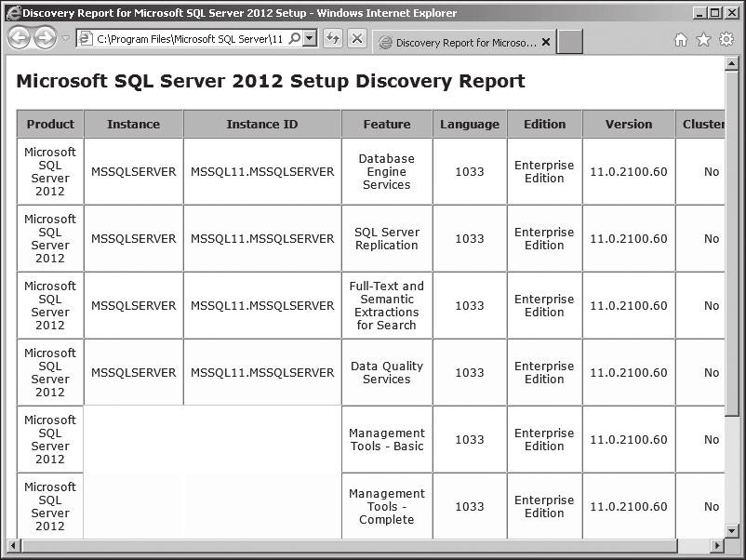Click the vertical scrollbar thumb
Viewport: 746px width, 560px height.
pyautogui.click(x=731, y=244)
